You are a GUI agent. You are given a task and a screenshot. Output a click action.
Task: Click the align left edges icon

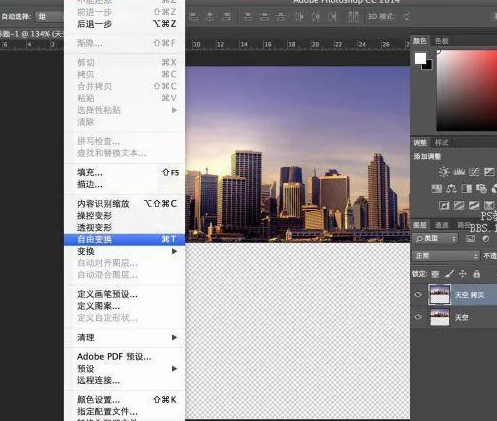(x=194, y=16)
